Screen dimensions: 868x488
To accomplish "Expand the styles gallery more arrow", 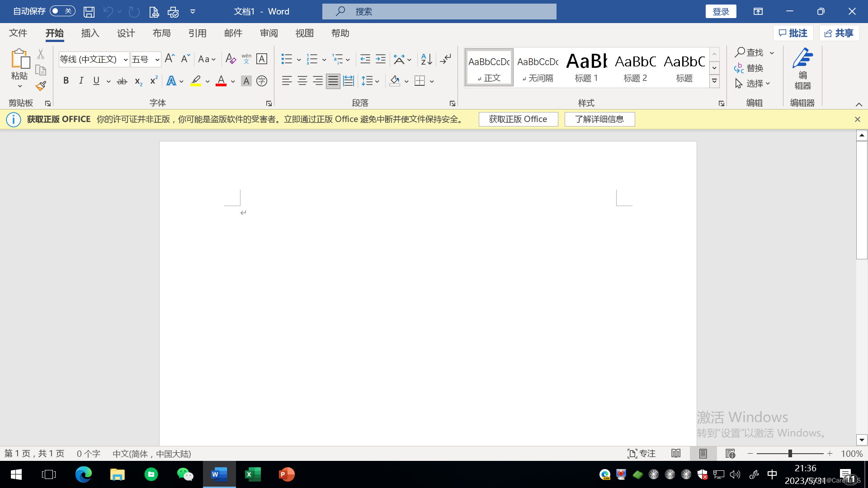I will [714, 81].
